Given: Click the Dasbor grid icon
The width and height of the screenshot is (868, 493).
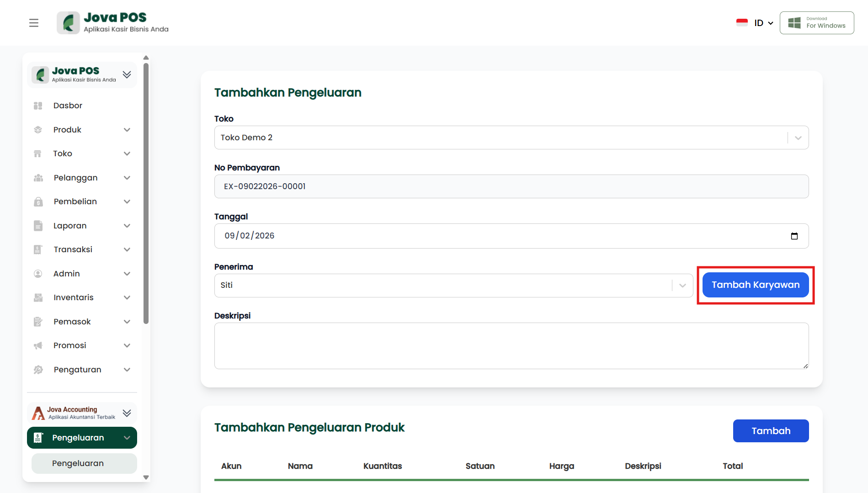Looking at the screenshot, I should coord(38,106).
